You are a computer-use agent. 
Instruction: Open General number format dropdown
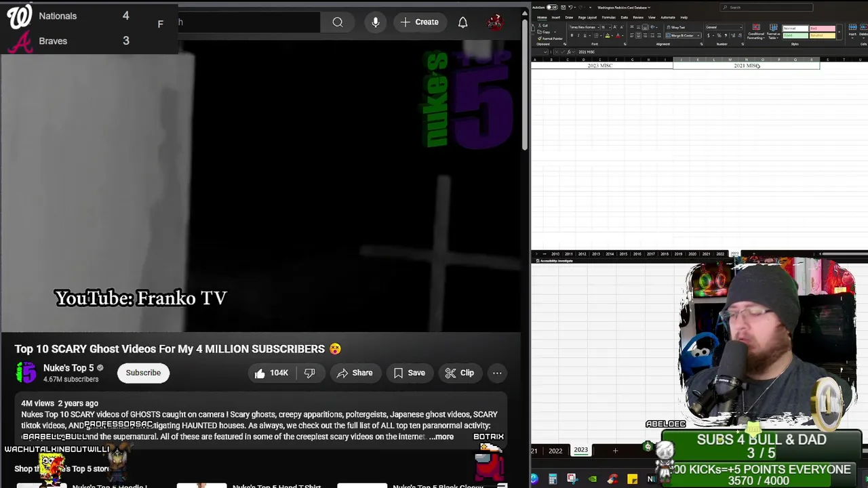coord(741,27)
